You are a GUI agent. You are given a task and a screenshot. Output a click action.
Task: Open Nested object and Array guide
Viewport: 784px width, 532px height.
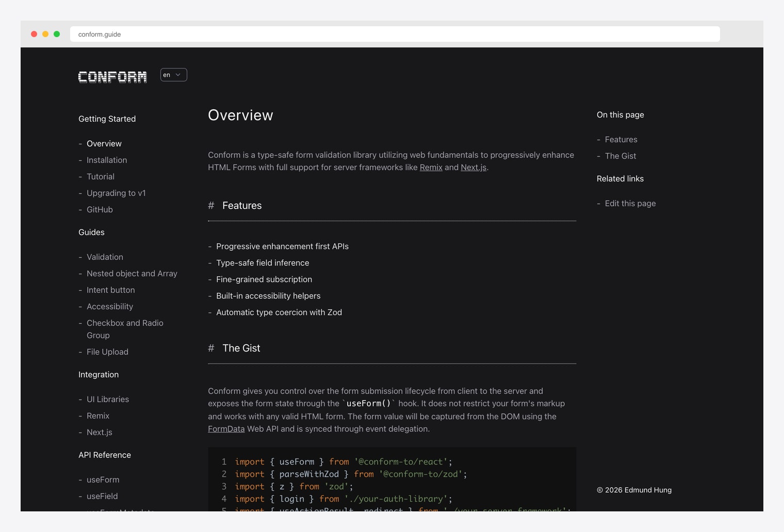(132, 273)
